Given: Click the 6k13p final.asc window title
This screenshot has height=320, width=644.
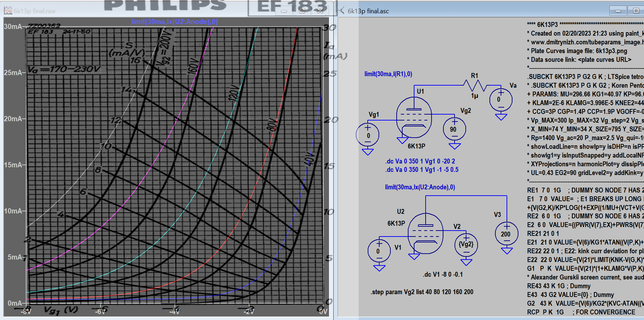Looking at the screenshot, I should pos(368,11).
